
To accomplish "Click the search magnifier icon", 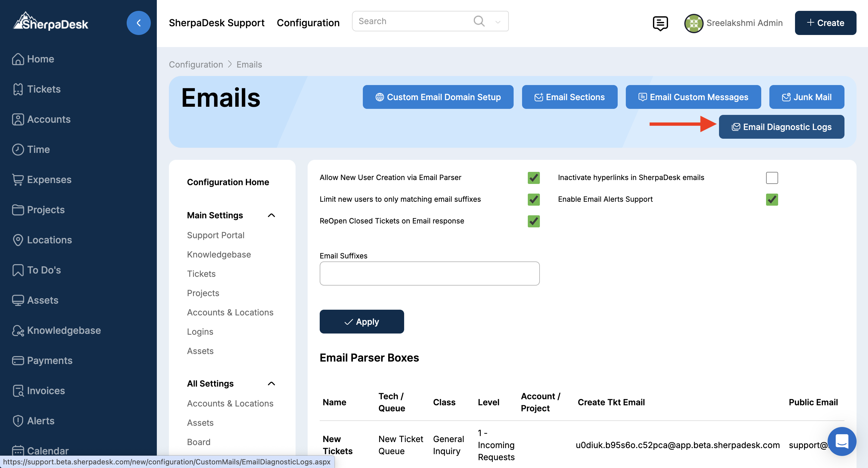I will [479, 21].
